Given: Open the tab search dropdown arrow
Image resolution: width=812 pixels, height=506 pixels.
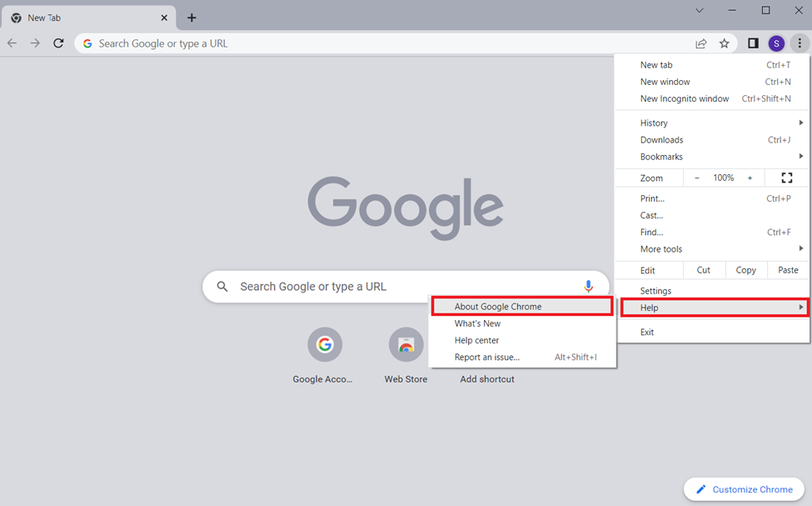Looking at the screenshot, I should [700, 11].
